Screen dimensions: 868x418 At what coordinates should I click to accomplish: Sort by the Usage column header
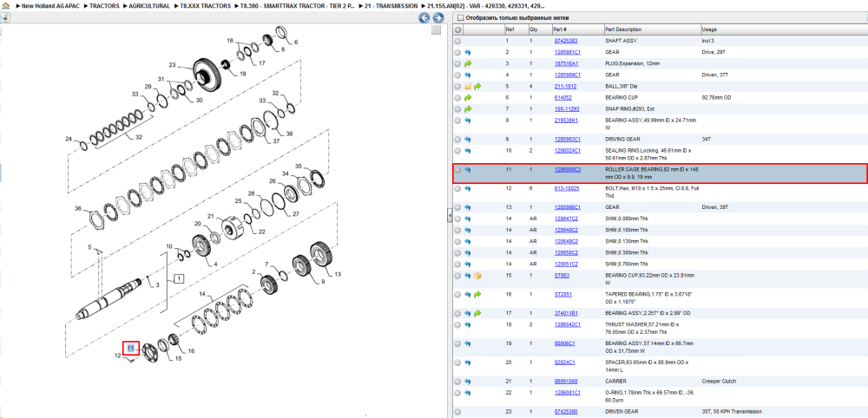(710, 29)
